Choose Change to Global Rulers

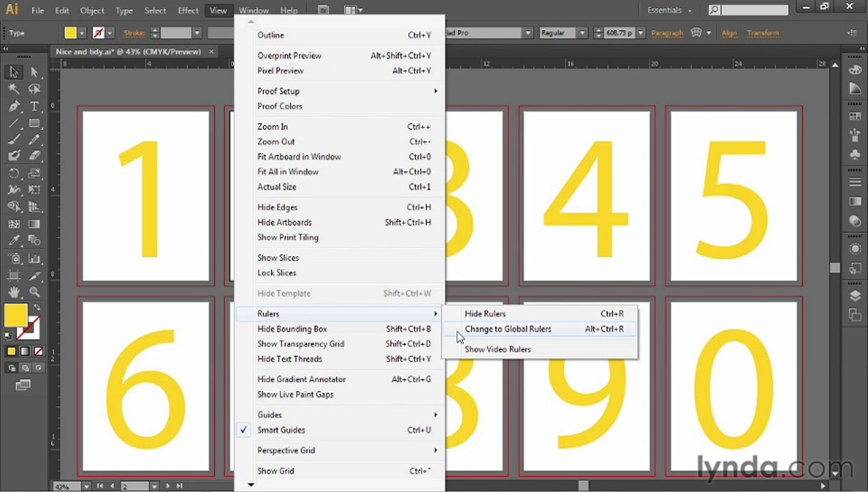540,329
